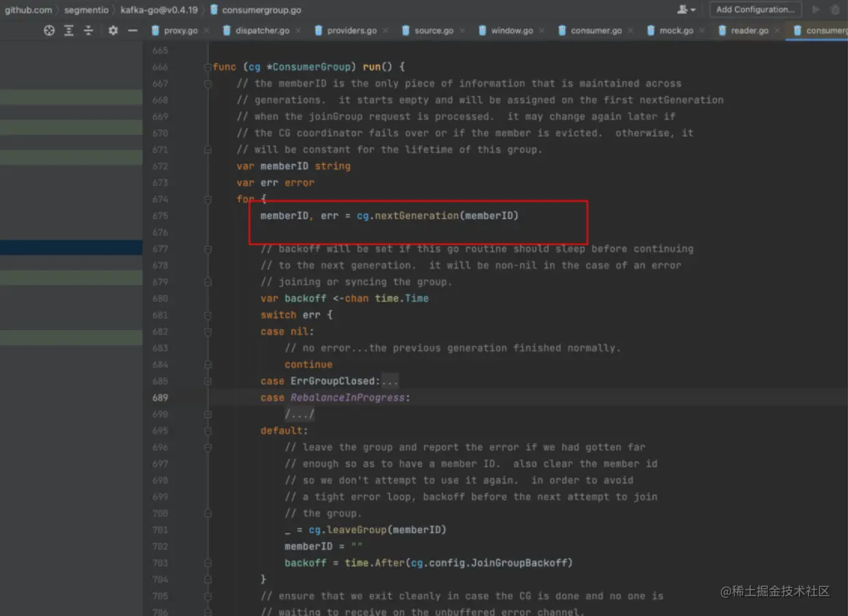The width and height of the screenshot is (848, 616).
Task: Fold the comment block starting line 667
Action: (208, 83)
